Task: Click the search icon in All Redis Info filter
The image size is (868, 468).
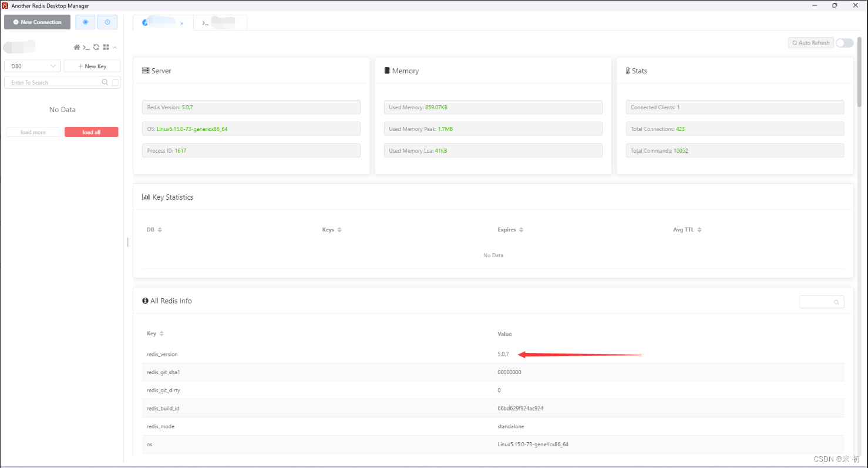Action: [x=836, y=302]
